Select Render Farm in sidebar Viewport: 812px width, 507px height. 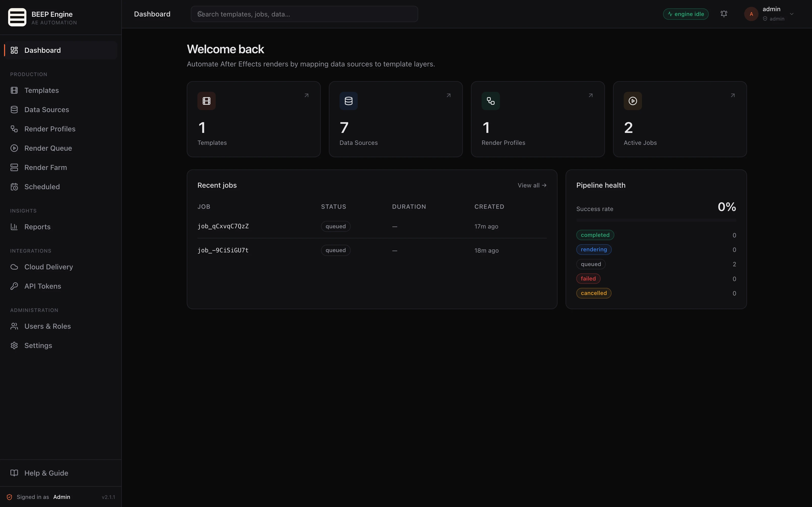pyautogui.click(x=60, y=167)
